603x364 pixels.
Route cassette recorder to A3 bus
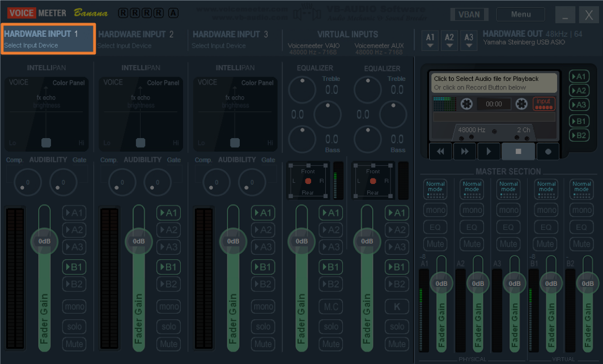coord(579,105)
